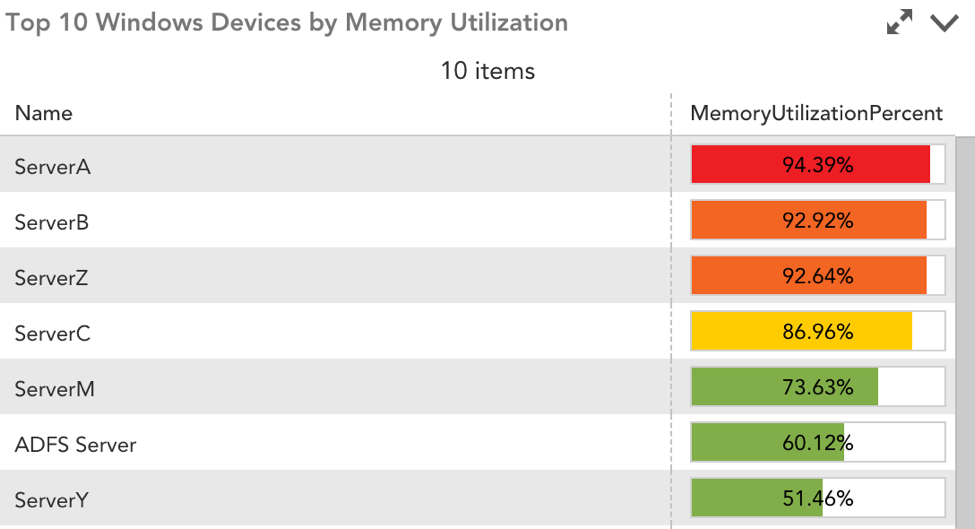Screen dimensions: 975x529
Task: Click the widget title text
Action: [287, 22]
